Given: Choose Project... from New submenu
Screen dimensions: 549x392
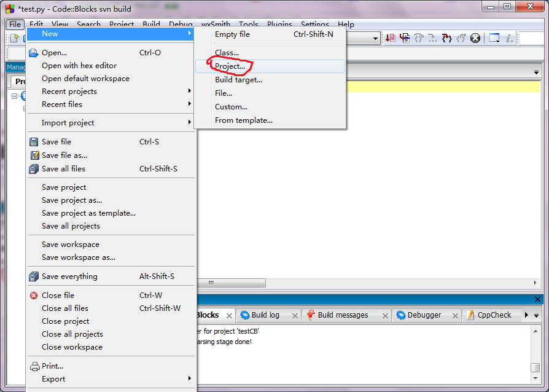Looking at the screenshot, I should [270, 66].
